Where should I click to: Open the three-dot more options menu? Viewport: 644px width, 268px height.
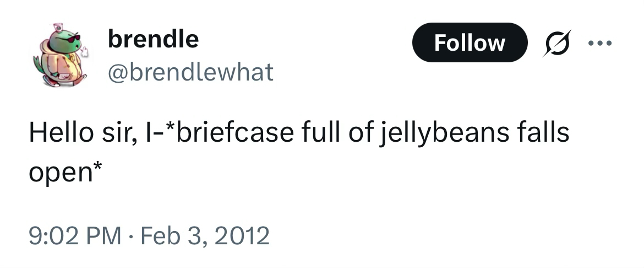(599, 43)
